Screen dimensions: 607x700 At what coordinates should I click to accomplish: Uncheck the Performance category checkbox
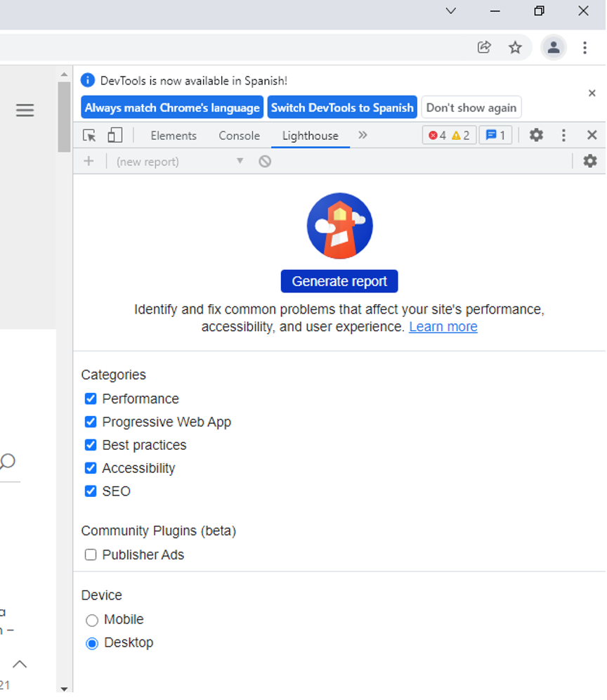91,399
